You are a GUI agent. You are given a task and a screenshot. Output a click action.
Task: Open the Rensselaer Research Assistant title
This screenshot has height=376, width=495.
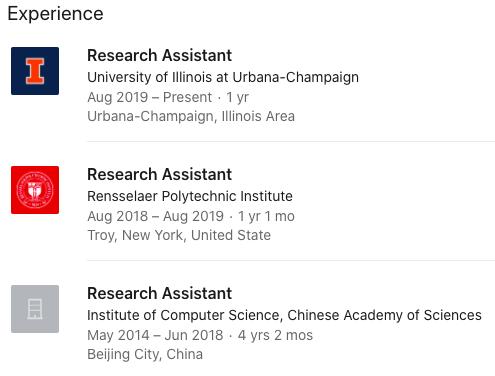click(159, 174)
